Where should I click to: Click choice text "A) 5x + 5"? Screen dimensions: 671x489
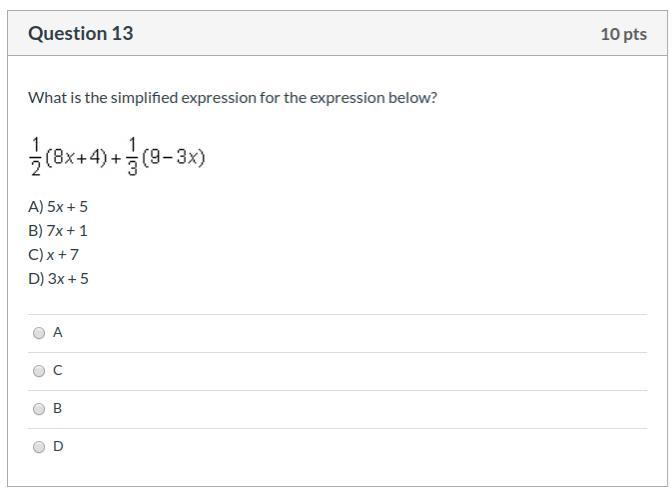point(58,207)
